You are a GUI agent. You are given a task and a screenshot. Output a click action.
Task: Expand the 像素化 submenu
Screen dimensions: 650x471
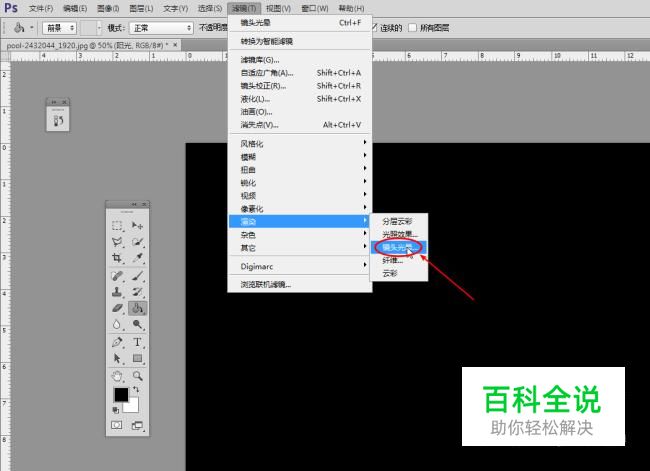pyautogui.click(x=300, y=209)
